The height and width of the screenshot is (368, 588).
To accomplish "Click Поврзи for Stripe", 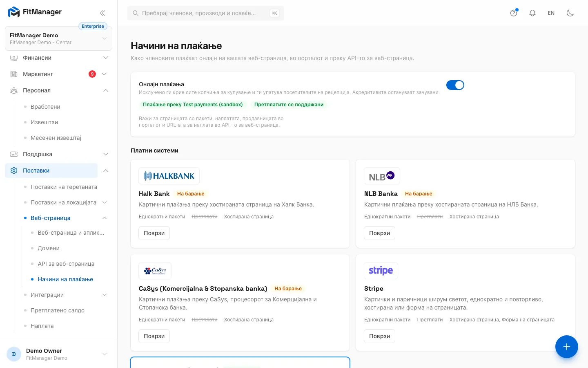I will 380,336.
